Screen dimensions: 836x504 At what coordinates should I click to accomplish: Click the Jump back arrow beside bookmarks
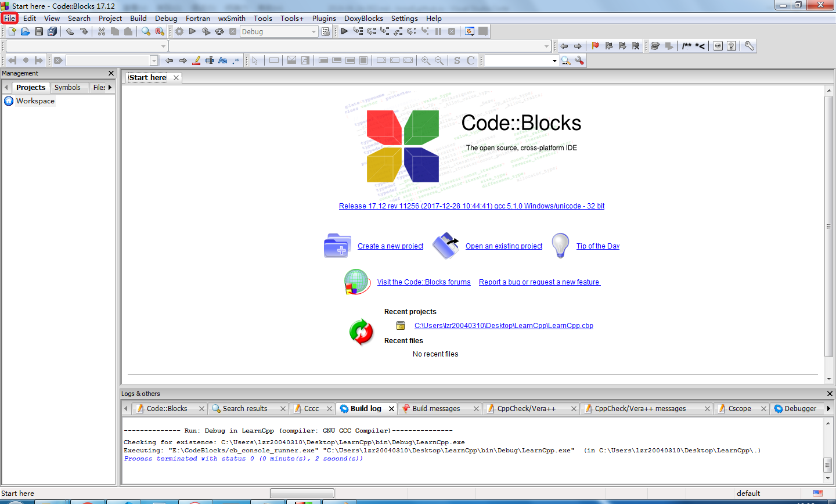(x=564, y=45)
